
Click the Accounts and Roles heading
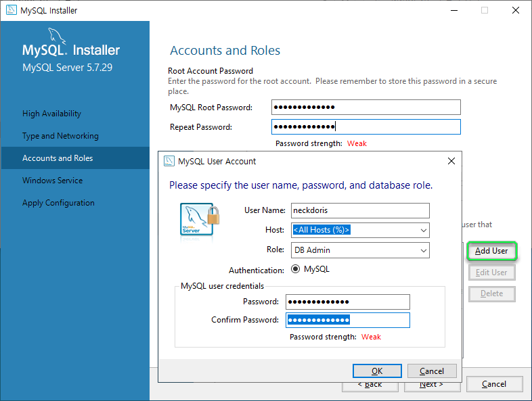tap(225, 51)
